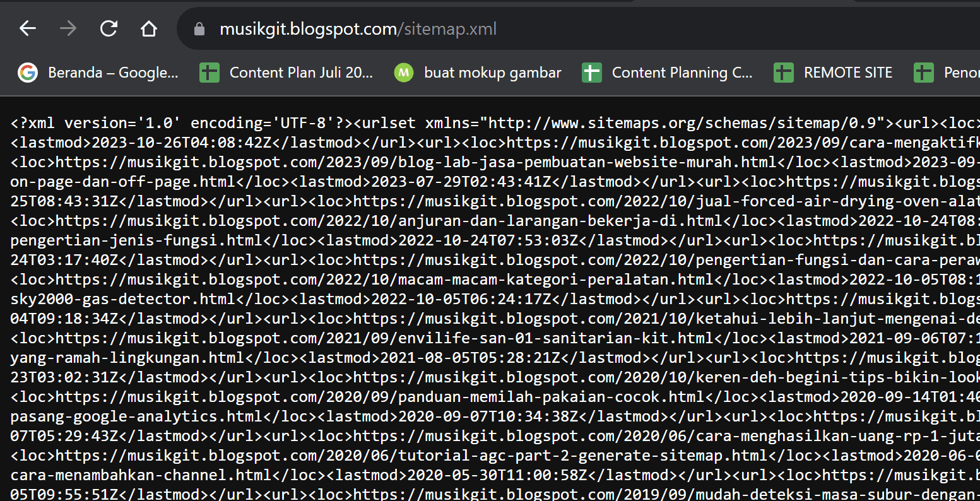
Task: Click the sheet icon of REMOTE SITE bookmark
Action: point(783,73)
